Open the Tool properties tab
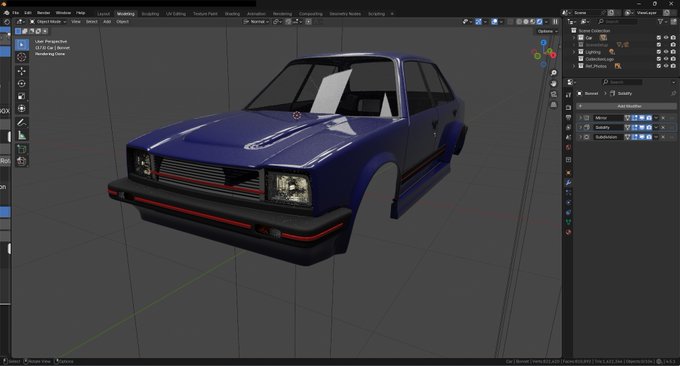This screenshot has width=680, height=366. point(569,95)
